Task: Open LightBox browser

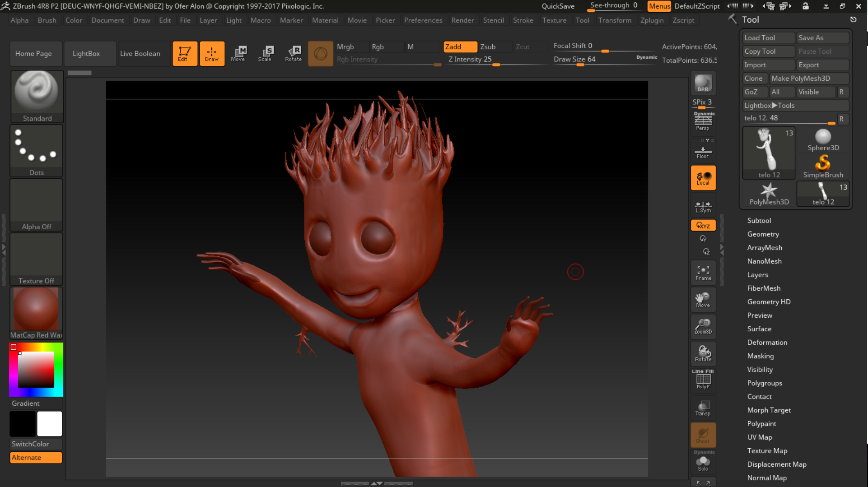Action: (90, 54)
